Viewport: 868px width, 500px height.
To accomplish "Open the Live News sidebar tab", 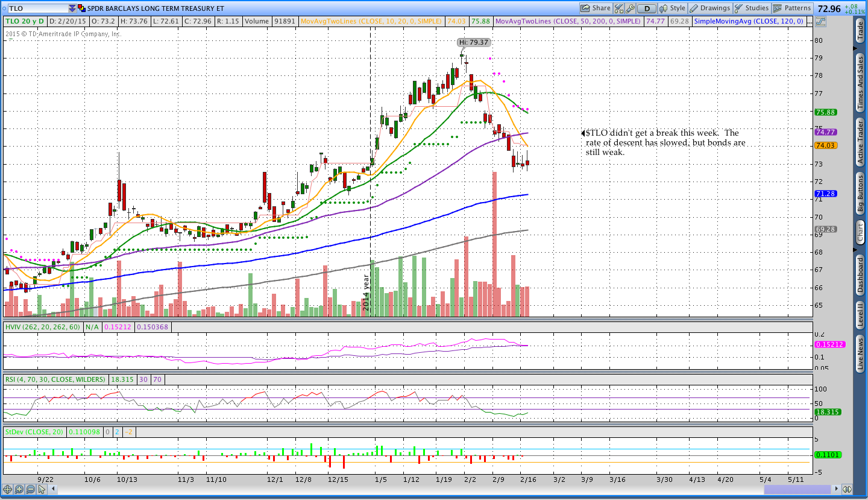I will point(860,354).
